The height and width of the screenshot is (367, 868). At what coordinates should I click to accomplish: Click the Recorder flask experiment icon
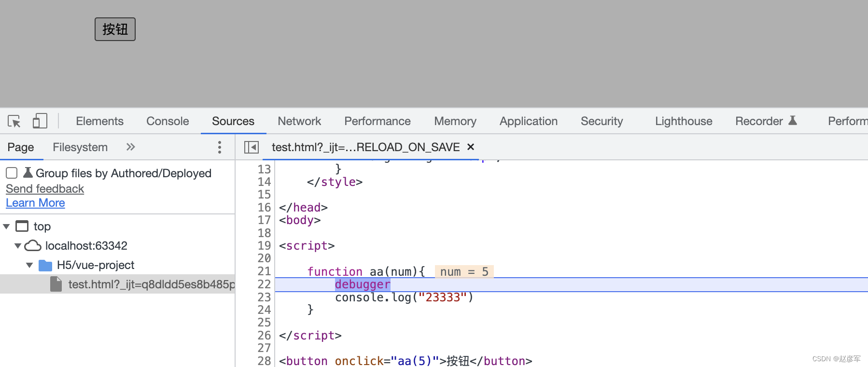pos(792,121)
